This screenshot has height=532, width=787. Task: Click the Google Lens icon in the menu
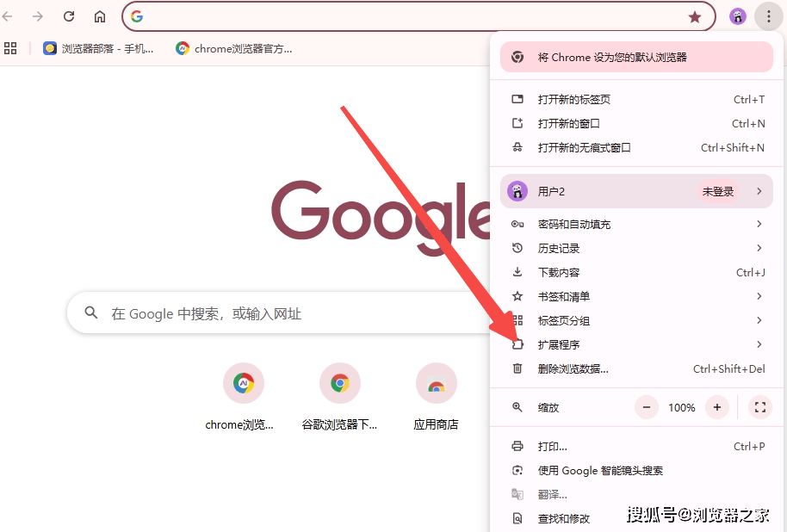point(517,470)
